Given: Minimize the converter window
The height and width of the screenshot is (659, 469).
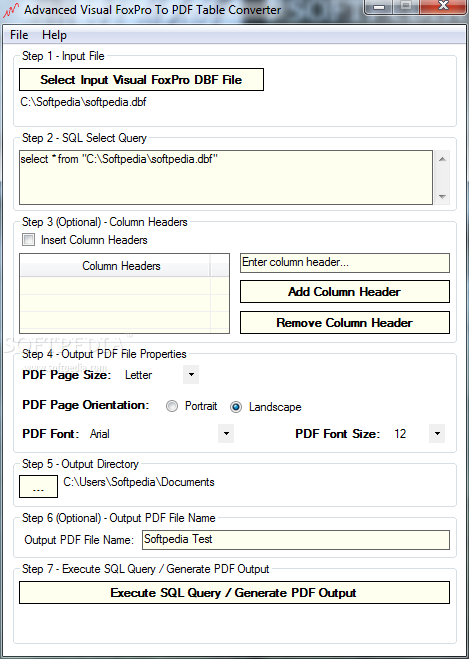Looking at the screenshot, I should pyautogui.click(x=380, y=7).
